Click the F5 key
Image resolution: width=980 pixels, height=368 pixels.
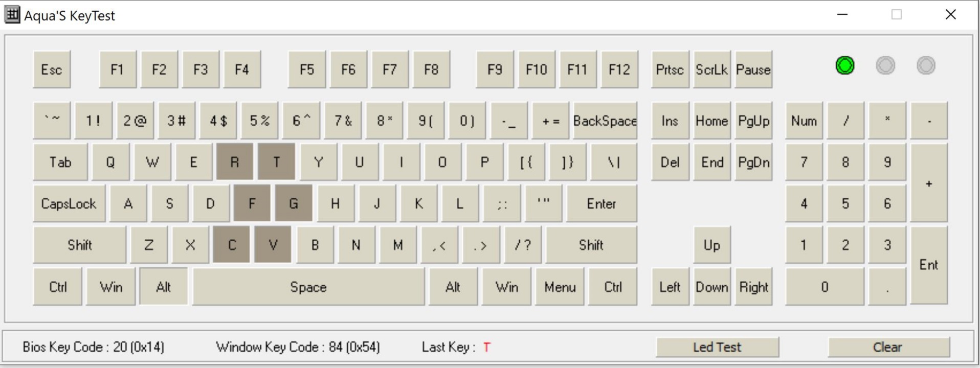[x=307, y=70]
